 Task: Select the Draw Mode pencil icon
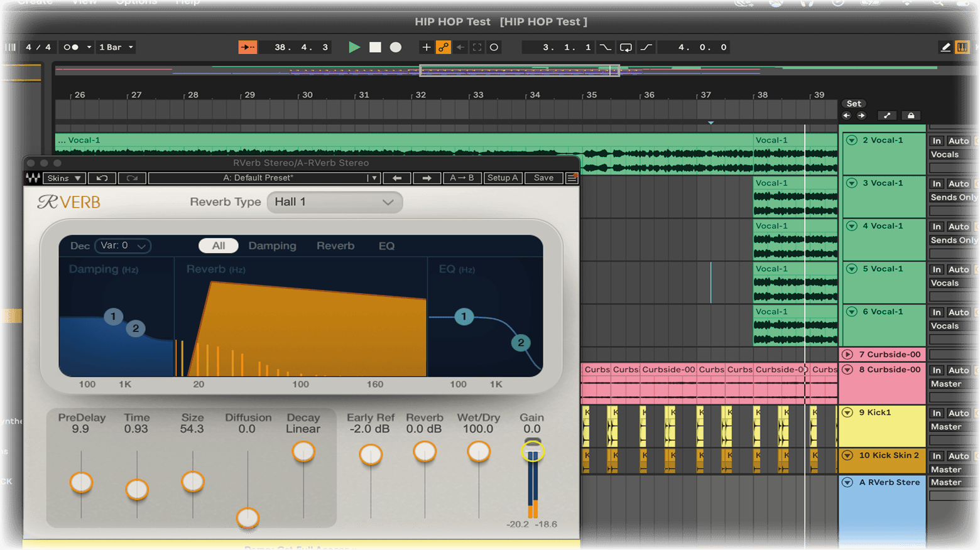(x=945, y=47)
